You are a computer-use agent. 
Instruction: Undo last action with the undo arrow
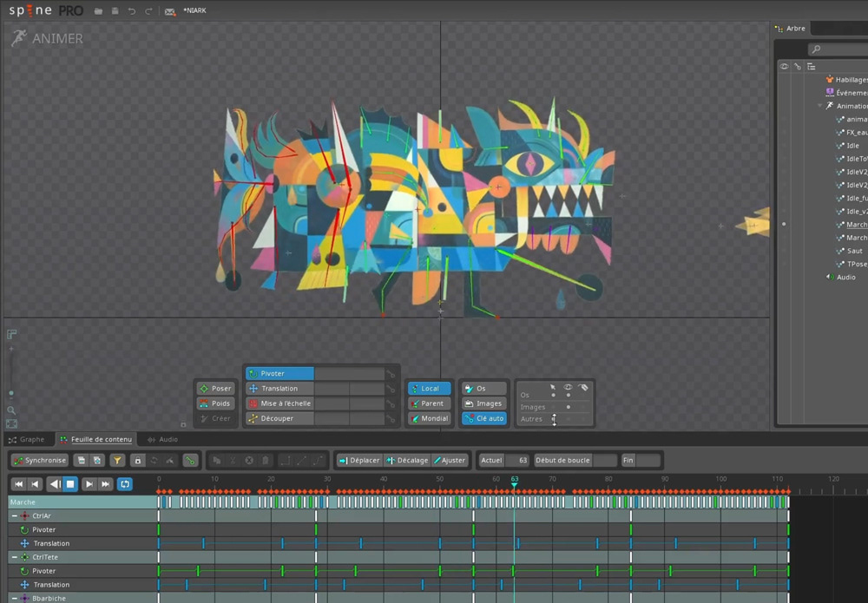click(x=132, y=11)
